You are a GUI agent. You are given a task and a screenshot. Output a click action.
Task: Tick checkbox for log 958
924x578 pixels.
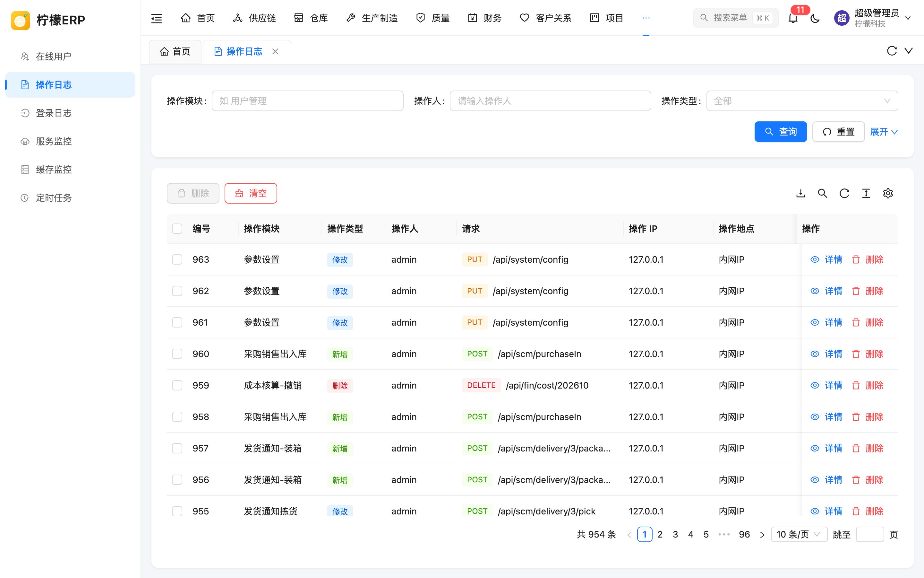pyautogui.click(x=177, y=417)
